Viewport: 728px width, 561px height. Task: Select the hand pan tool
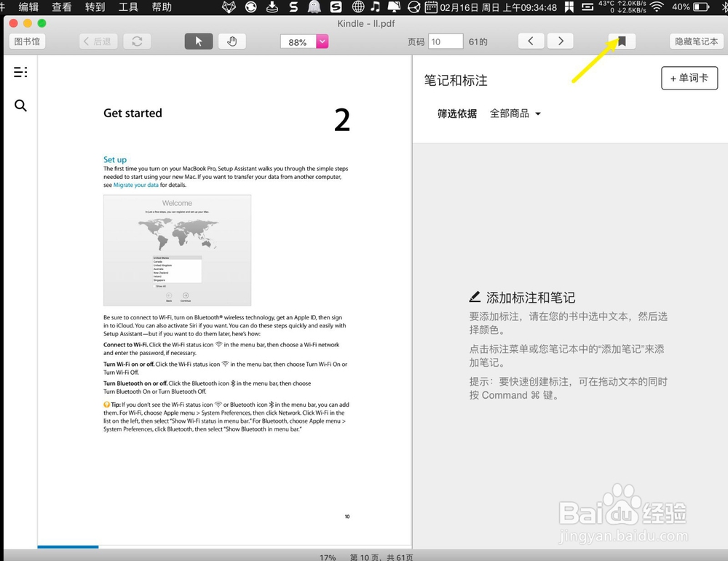tap(232, 41)
